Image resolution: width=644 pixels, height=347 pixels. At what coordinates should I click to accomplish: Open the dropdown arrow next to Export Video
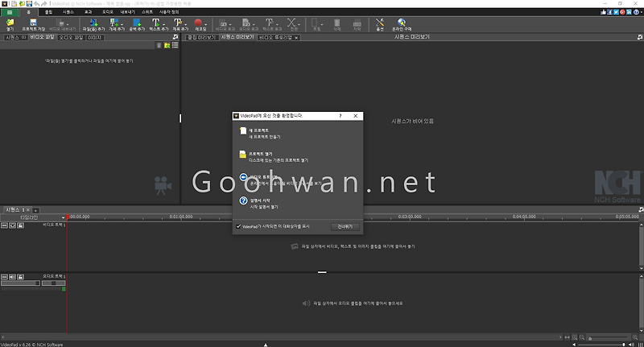[x=68, y=24]
